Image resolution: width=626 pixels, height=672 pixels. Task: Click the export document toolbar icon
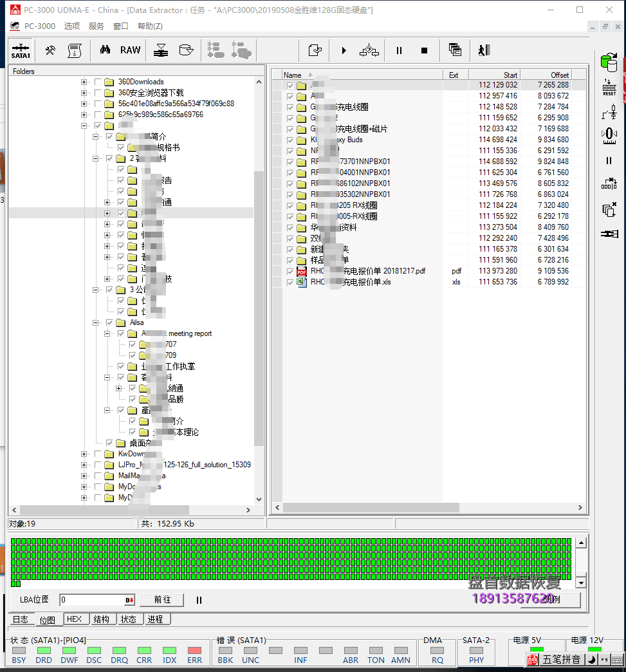[315, 50]
